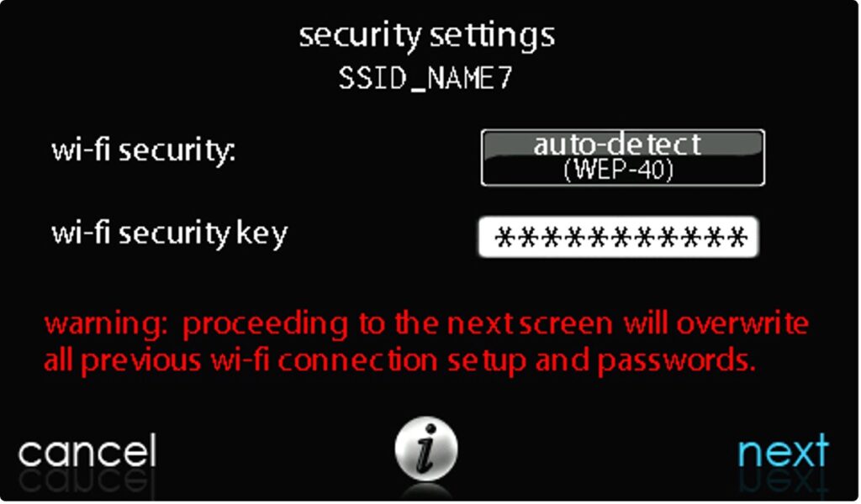Viewport: 861px width, 504px height.
Task: Click the red overwrite warning message
Action: click(x=426, y=343)
